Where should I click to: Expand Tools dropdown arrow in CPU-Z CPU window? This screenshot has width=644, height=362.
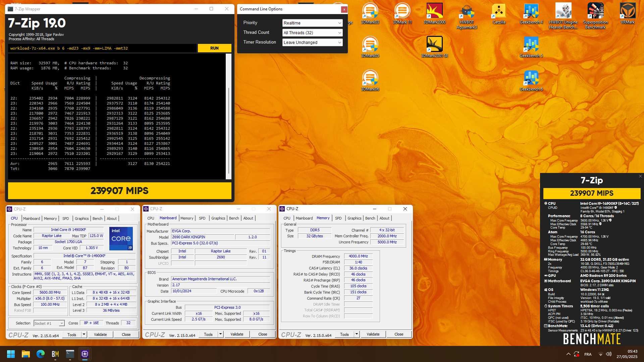[x=84, y=335]
